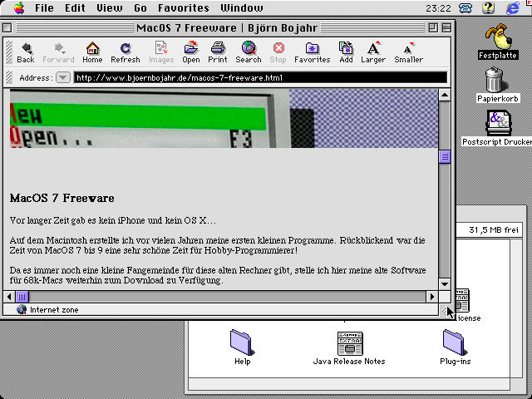
Task: Decrease text size with Smaller icon
Action: 408,52
